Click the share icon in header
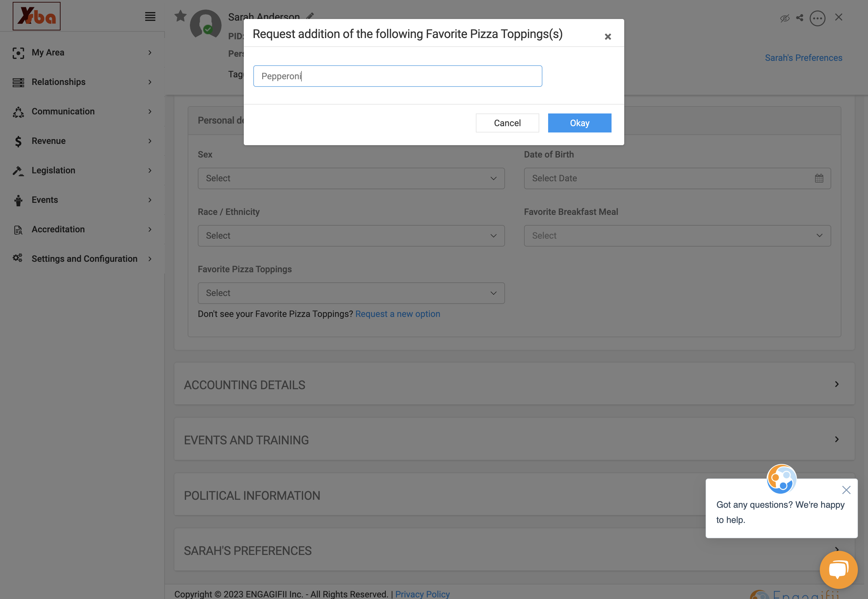This screenshot has height=599, width=868. coord(800,18)
